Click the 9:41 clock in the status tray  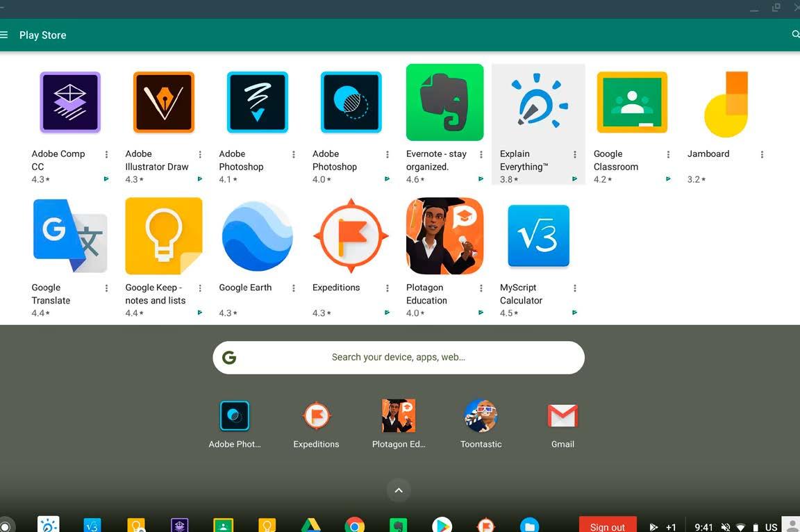(703, 527)
